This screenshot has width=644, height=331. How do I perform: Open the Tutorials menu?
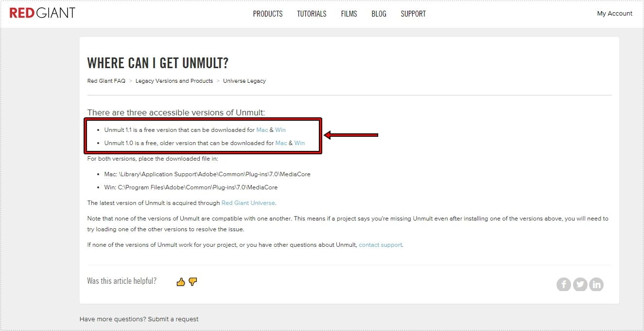[x=312, y=14]
